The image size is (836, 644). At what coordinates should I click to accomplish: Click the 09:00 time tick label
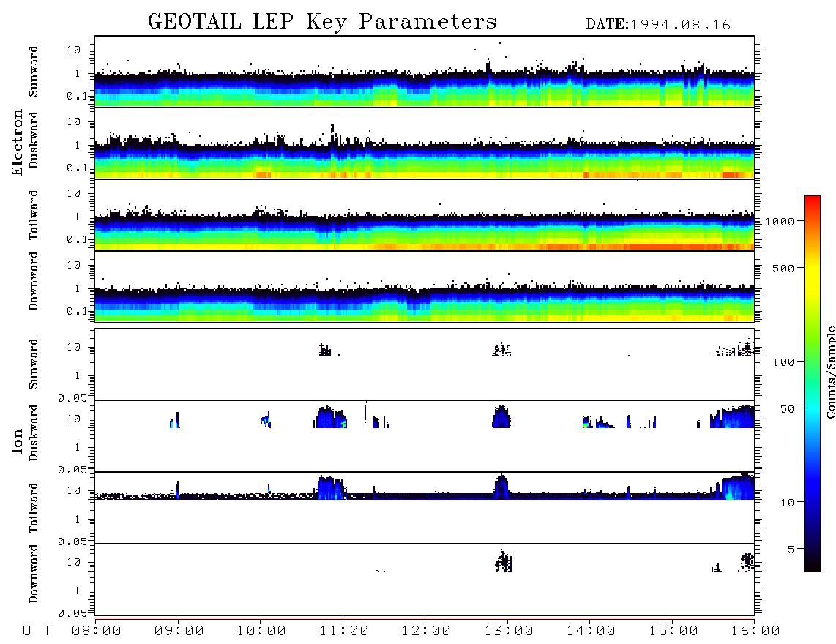pos(179,632)
